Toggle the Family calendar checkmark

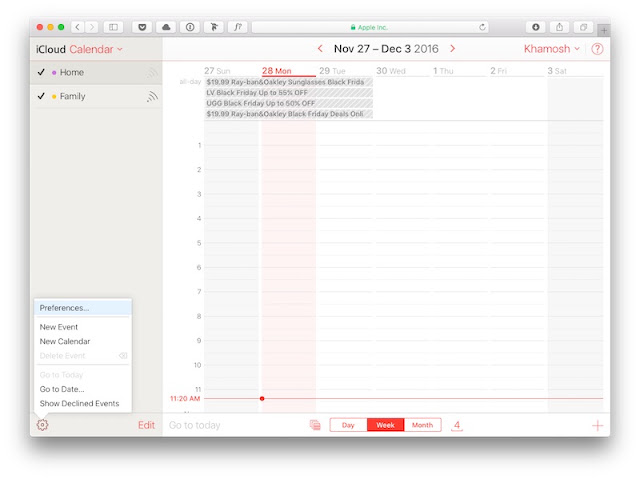41,96
